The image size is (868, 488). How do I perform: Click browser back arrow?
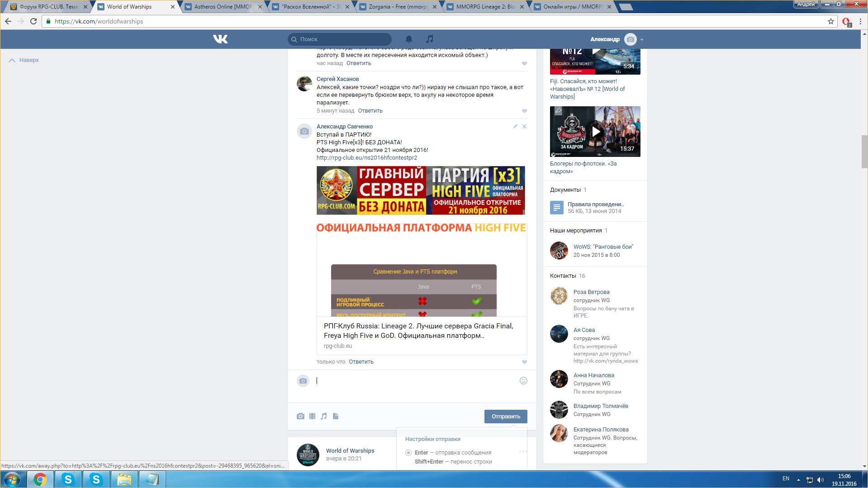point(8,21)
